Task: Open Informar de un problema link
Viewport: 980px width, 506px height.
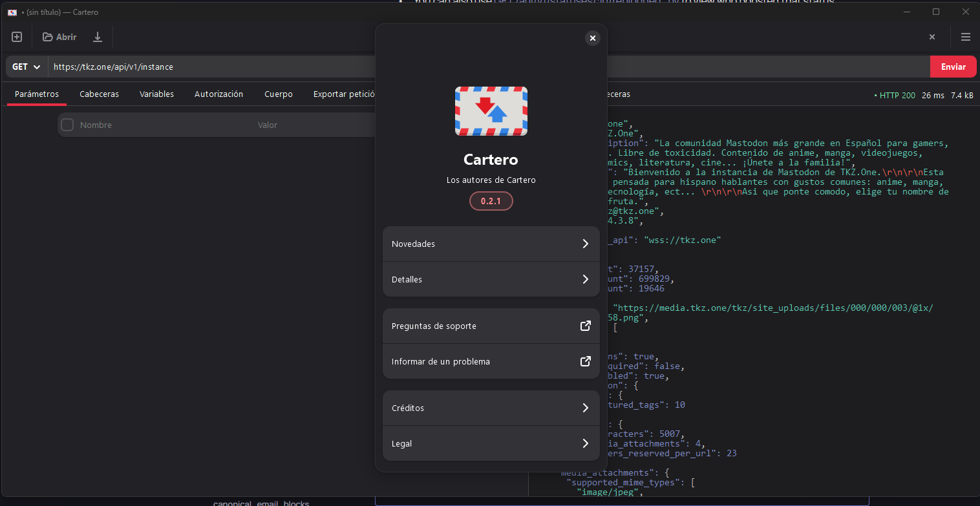Action: (x=491, y=361)
